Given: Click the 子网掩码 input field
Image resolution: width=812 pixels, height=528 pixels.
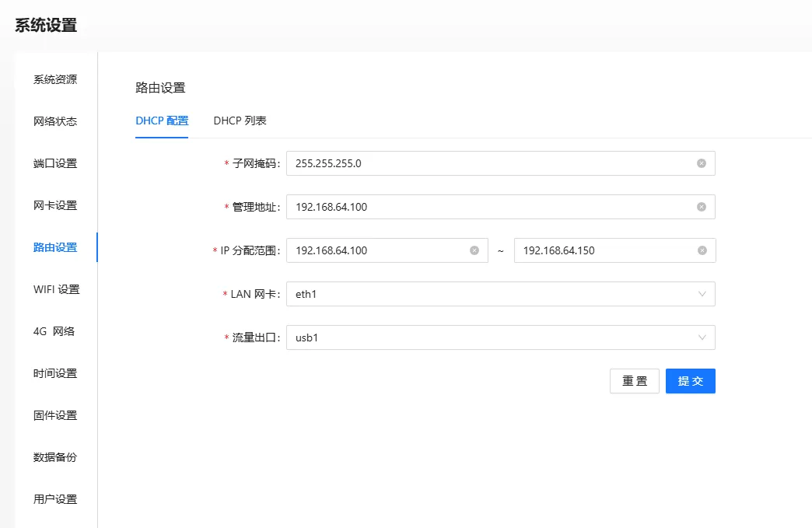Looking at the screenshot, I should click(490, 163).
